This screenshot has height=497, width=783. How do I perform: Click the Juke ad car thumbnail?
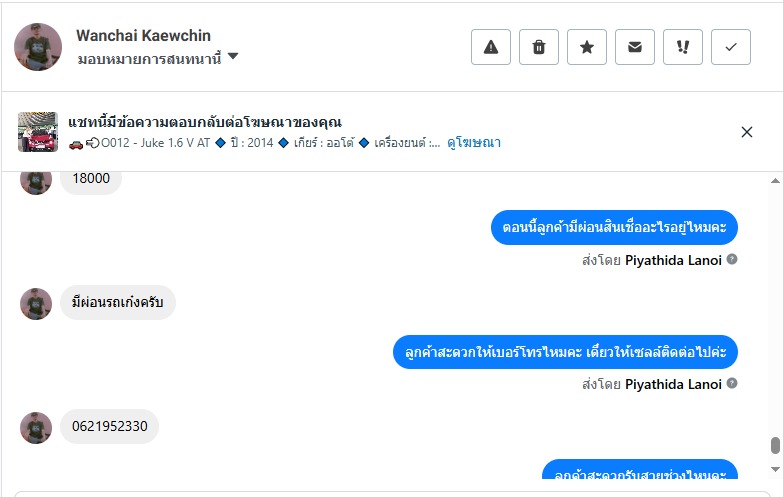[x=38, y=132]
